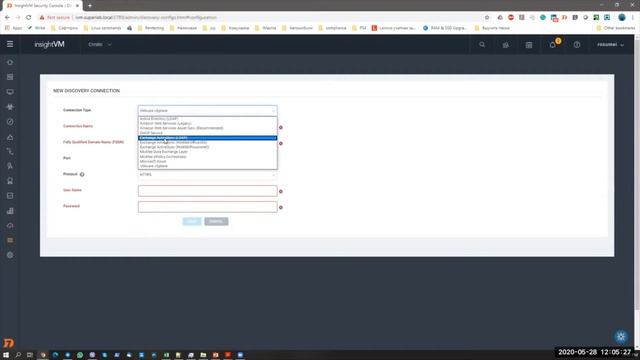Open the help question mark icon
The height and width of the screenshot is (360, 640).
(577, 44)
